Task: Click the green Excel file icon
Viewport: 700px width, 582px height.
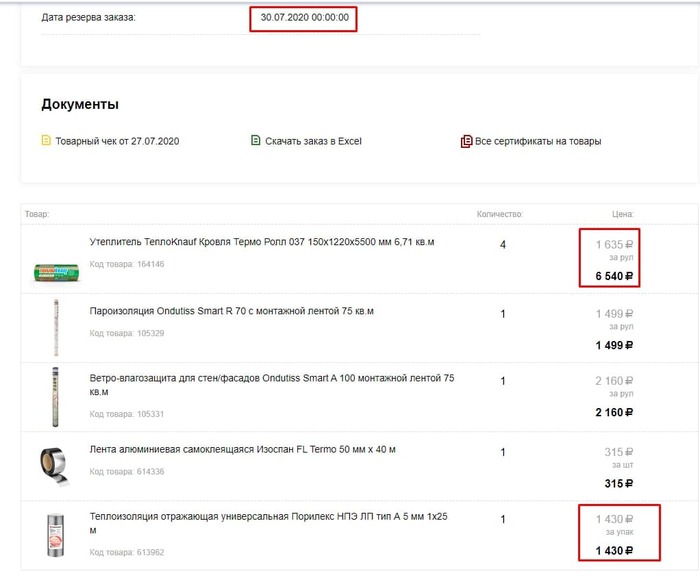Action: pyautogui.click(x=256, y=141)
